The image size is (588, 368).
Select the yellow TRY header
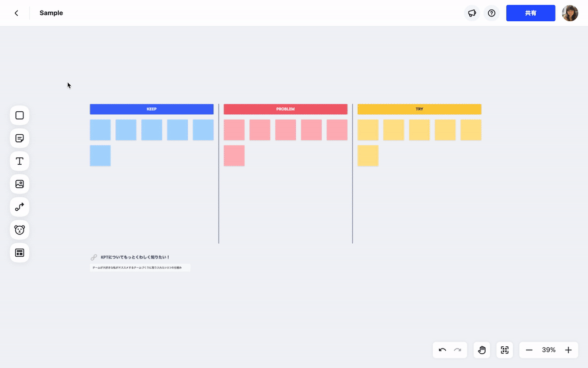[419, 110]
